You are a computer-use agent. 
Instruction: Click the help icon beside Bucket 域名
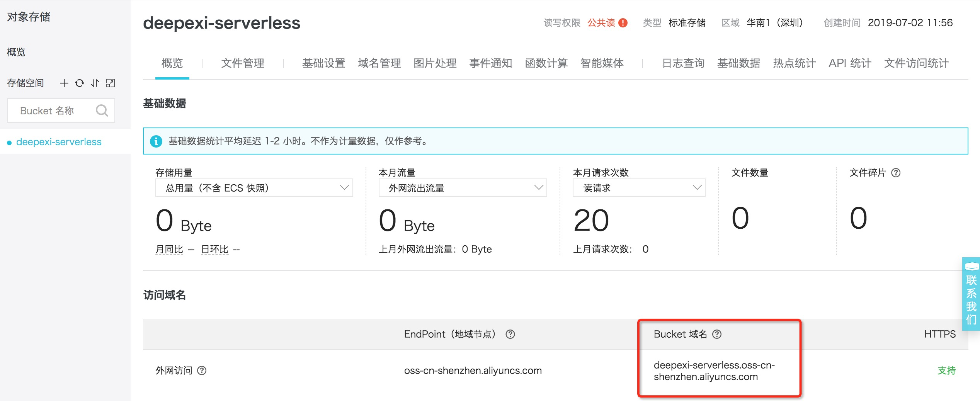pyautogui.click(x=717, y=334)
